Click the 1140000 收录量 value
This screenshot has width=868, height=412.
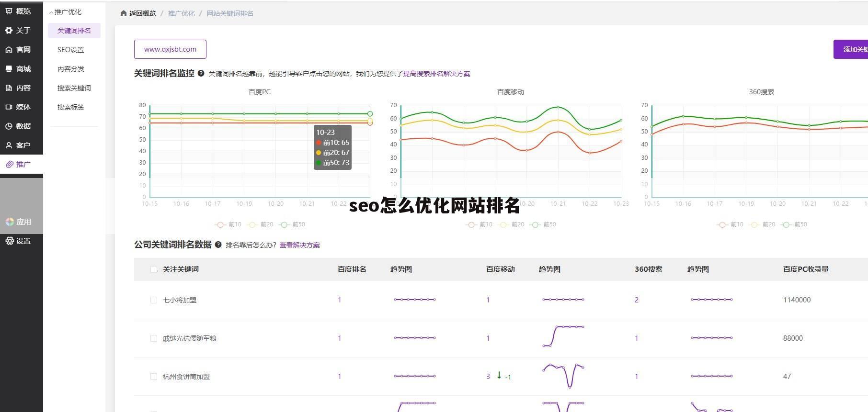[x=797, y=300]
